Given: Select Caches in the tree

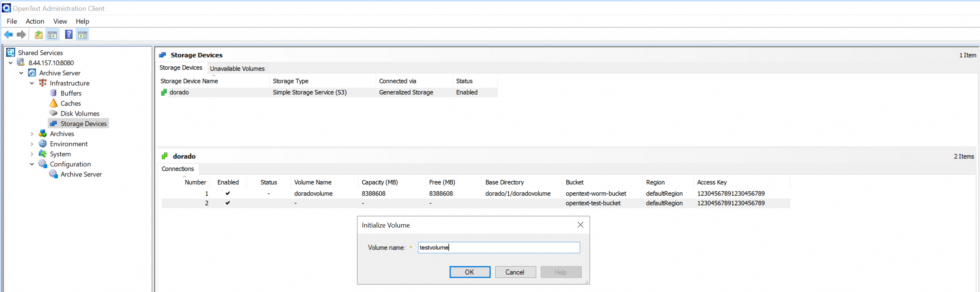Looking at the screenshot, I should 71,103.
